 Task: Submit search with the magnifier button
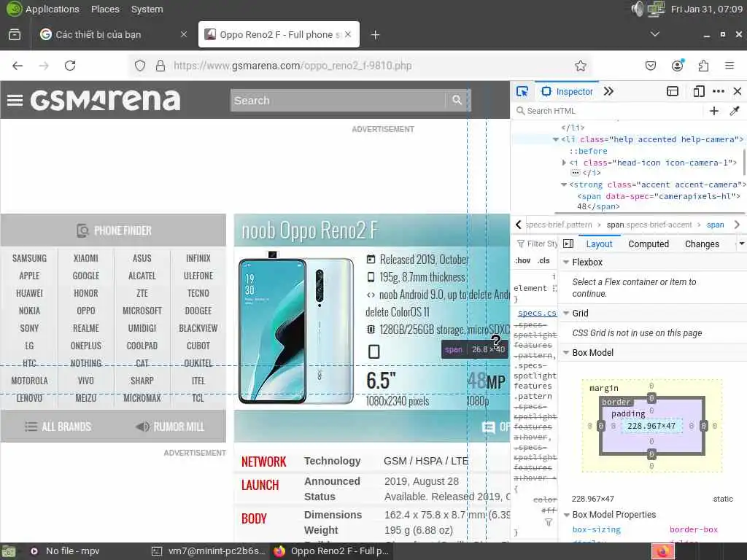[x=457, y=100]
